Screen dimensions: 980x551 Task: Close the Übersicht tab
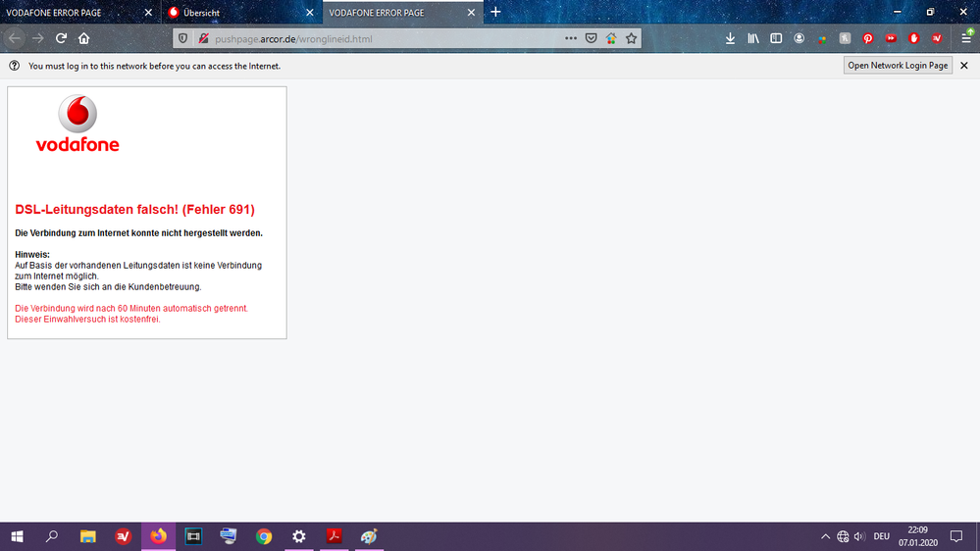click(309, 13)
